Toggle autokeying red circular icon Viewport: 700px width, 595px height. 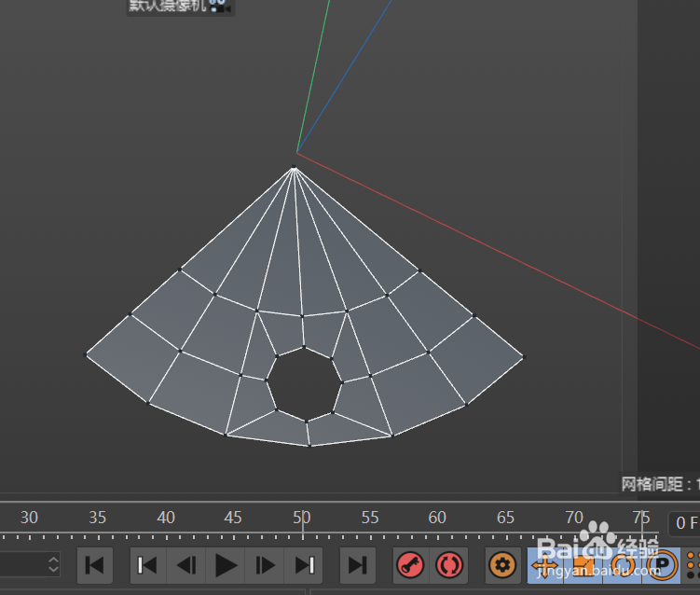(449, 565)
